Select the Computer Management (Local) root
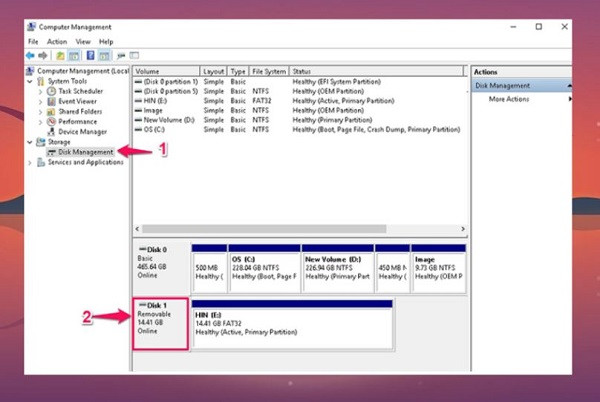 (78, 71)
